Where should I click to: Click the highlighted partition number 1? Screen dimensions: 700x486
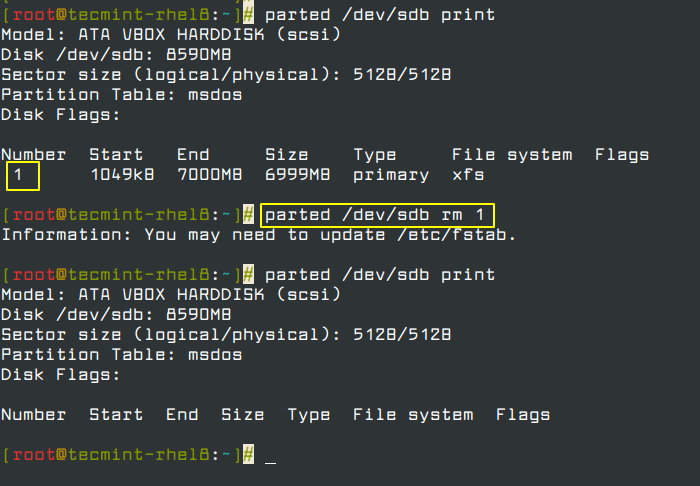pyautogui.click(x=23, y=176)
